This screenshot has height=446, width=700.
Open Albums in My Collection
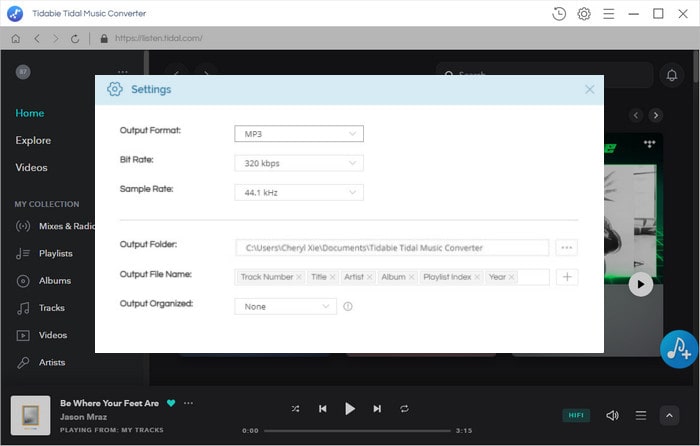click(43, 281)
